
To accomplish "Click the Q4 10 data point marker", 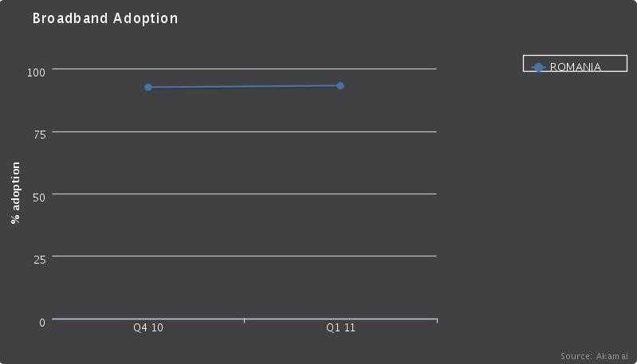I will pos(148,87).
